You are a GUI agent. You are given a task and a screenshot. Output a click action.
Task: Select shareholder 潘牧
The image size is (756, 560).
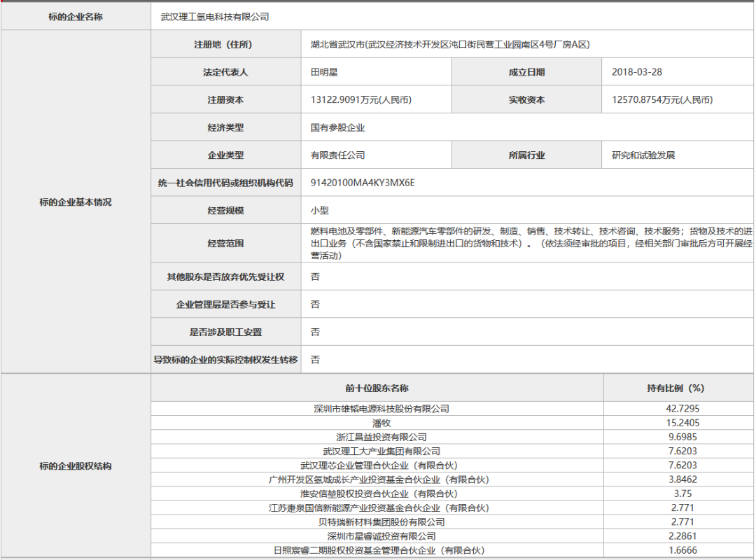click(381, 423)
